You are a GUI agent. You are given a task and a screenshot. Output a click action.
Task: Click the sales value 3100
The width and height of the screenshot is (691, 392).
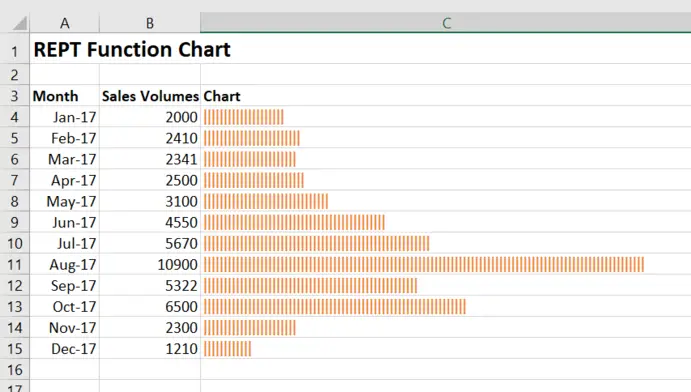point(150,201)
